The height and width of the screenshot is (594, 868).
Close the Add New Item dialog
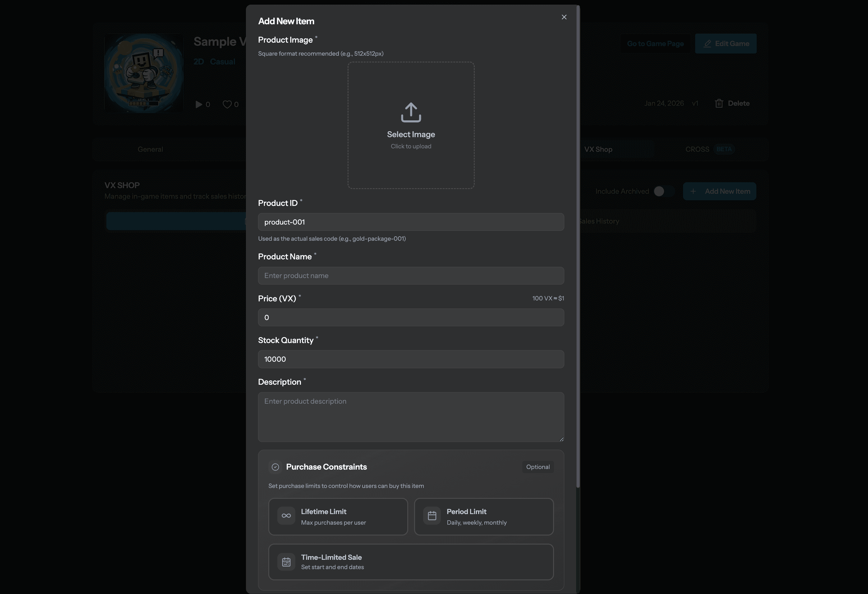[x=564, y=17]
